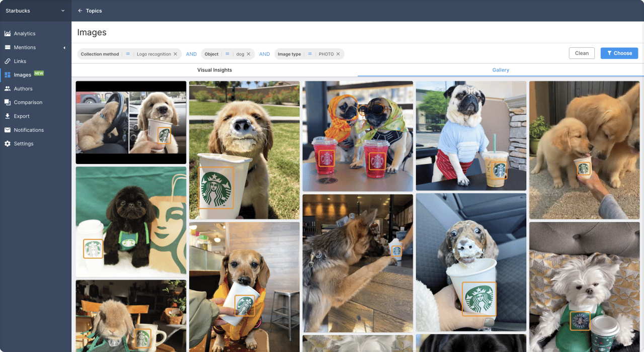644x352 pixels.
Task: Open the Settings section
Action: pos(22,143)
